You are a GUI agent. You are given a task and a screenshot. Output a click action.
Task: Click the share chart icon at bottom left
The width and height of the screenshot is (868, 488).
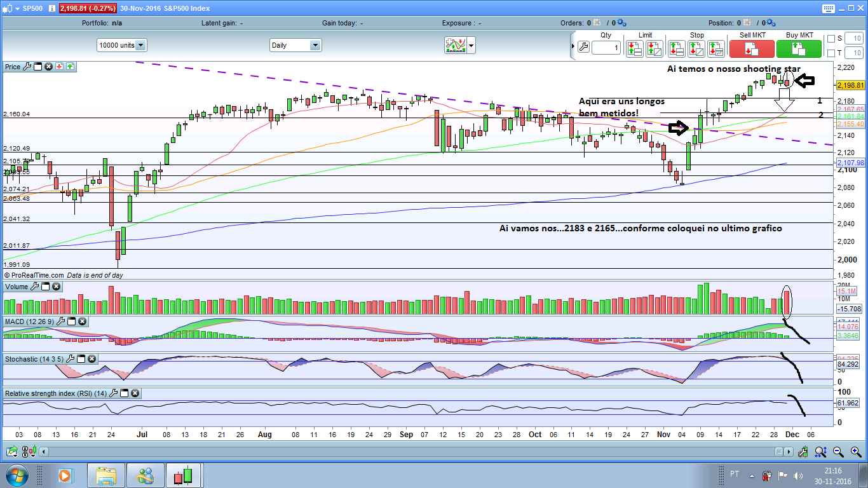[x=11, y=452]
